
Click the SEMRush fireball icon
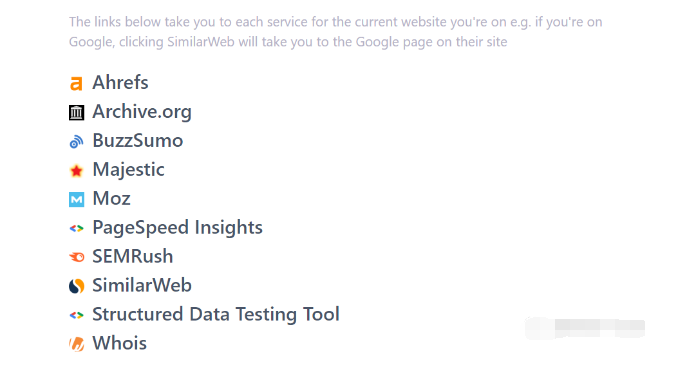(76, 257)
